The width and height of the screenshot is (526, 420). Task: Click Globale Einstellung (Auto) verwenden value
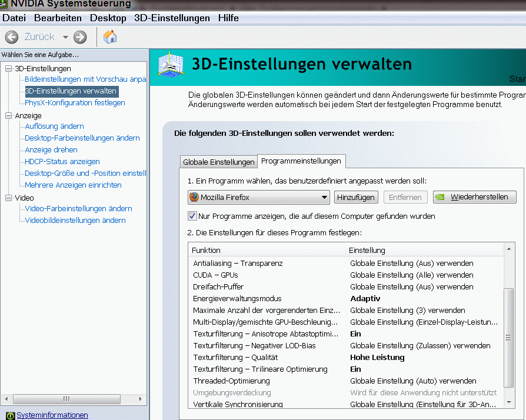[413, 381]
